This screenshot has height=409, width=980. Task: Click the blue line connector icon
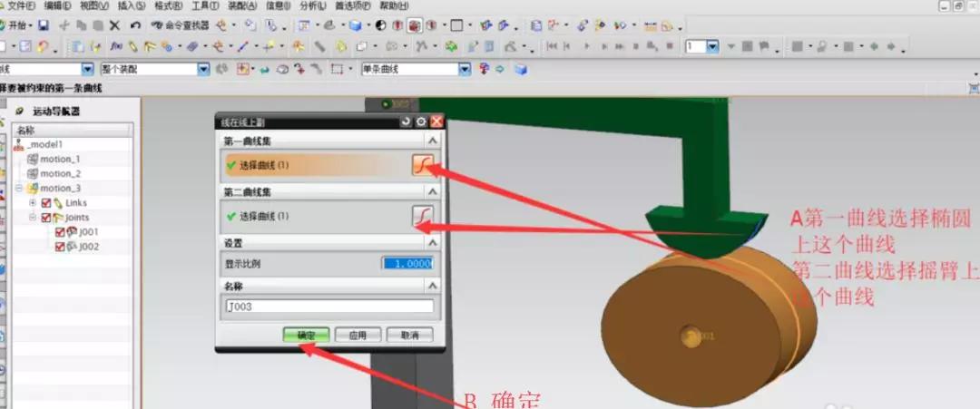(242, 46)
